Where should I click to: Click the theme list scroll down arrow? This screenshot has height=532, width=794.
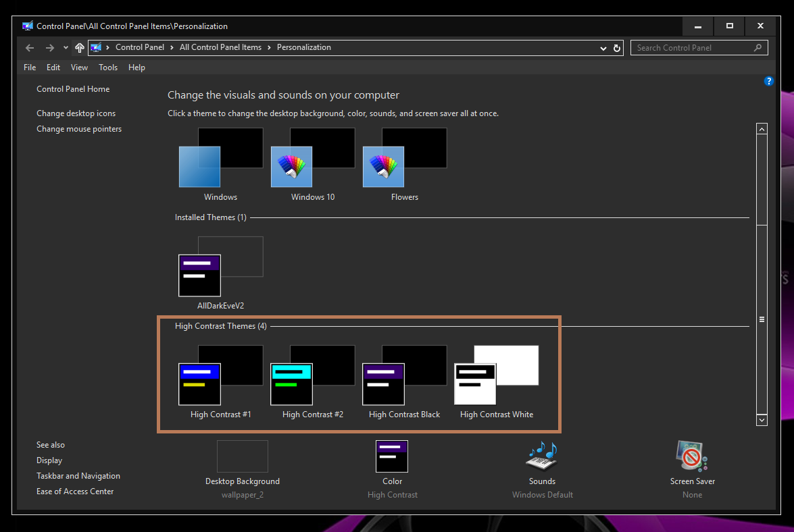click(x=762, y=420)
